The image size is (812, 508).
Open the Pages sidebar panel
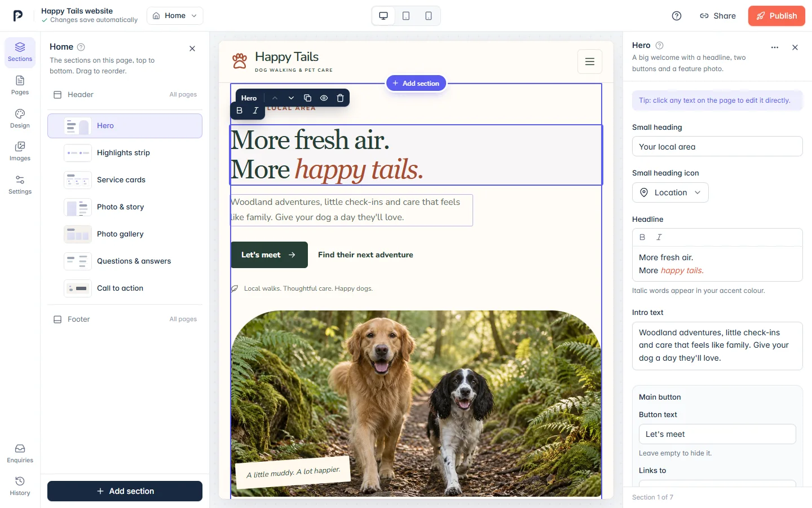[x=20, y=85]
